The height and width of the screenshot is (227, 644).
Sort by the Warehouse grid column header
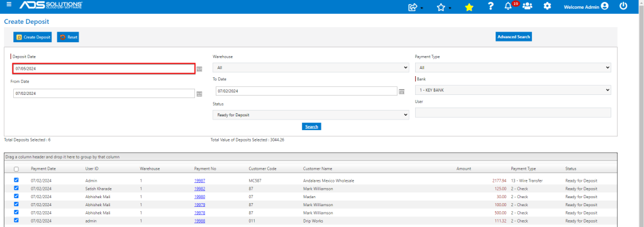point(150,169)
